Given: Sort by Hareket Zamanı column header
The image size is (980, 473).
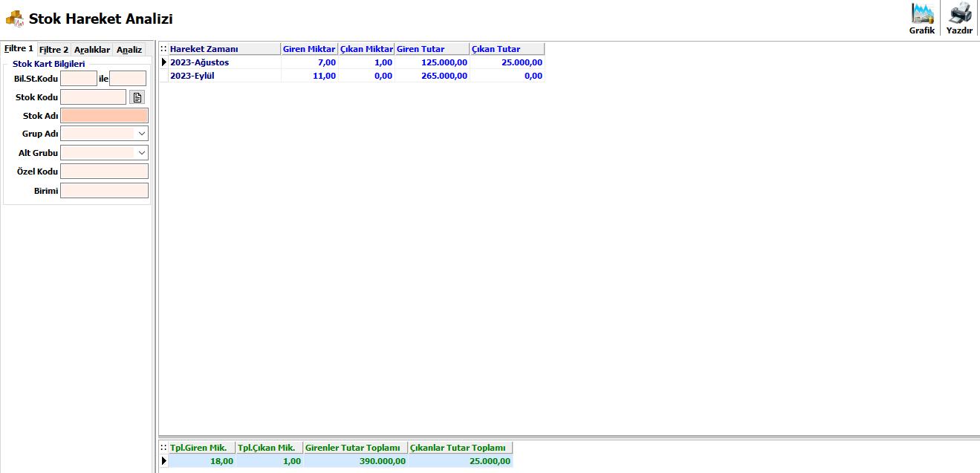Looking at the screenshot, I should (225, 49).
